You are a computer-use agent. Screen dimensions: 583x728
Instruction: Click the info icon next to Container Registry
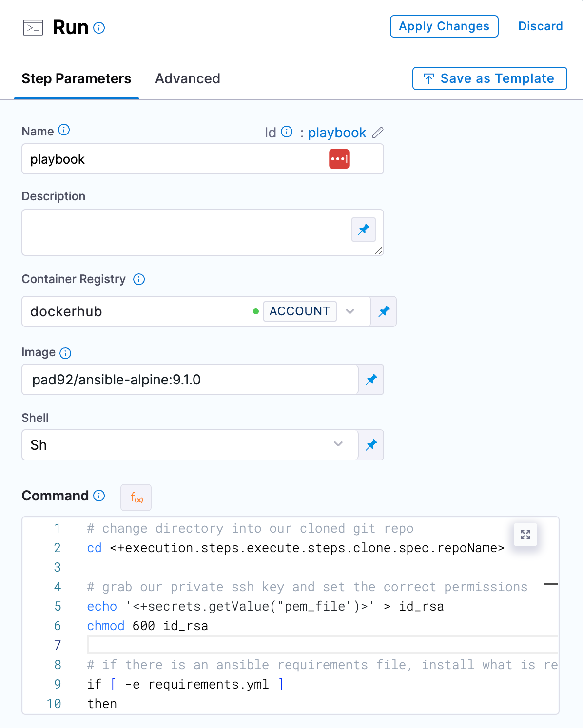pos(139,279)
